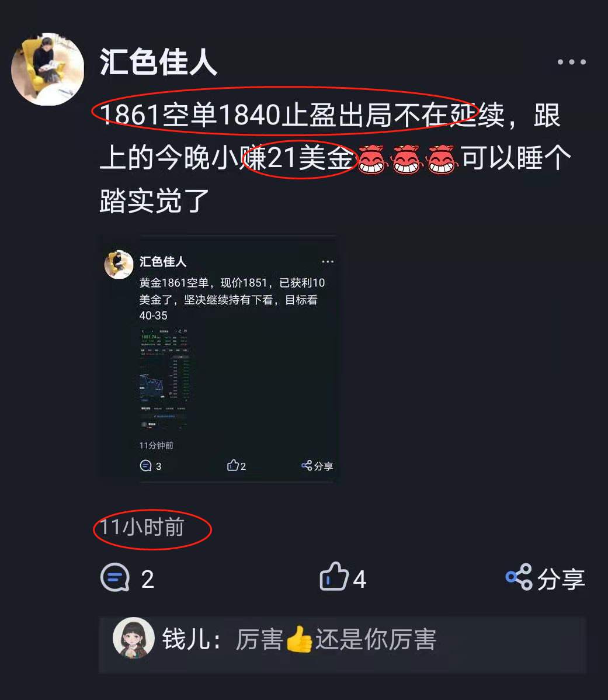Screen dimensions: 608x700
Task: Like the post using the thumbs-up icon
Action: [333, 577]
